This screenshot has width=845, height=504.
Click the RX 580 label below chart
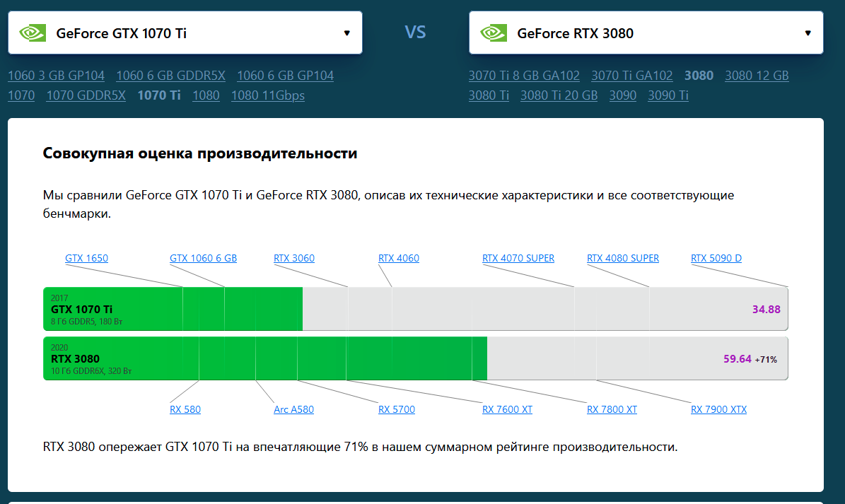(x=185, y=409)
